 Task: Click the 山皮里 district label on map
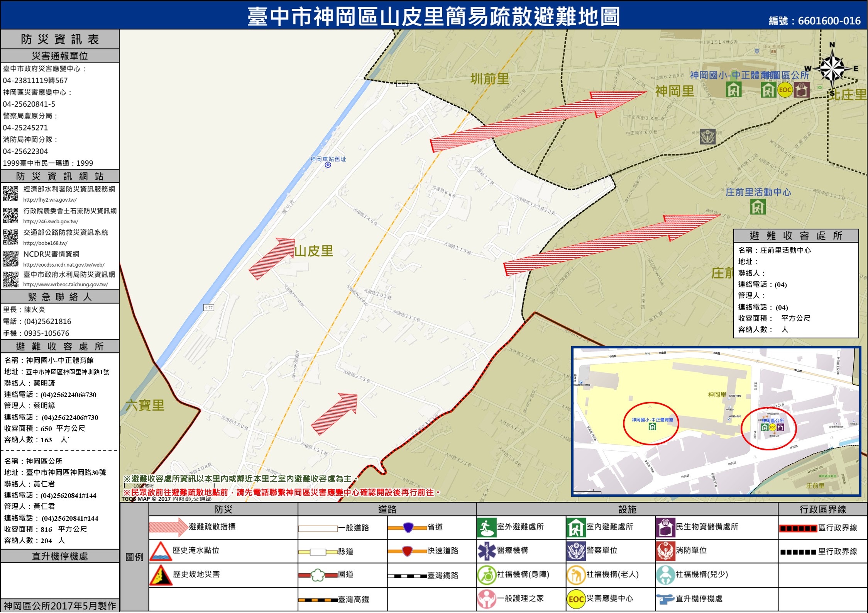tap(314, 251)
